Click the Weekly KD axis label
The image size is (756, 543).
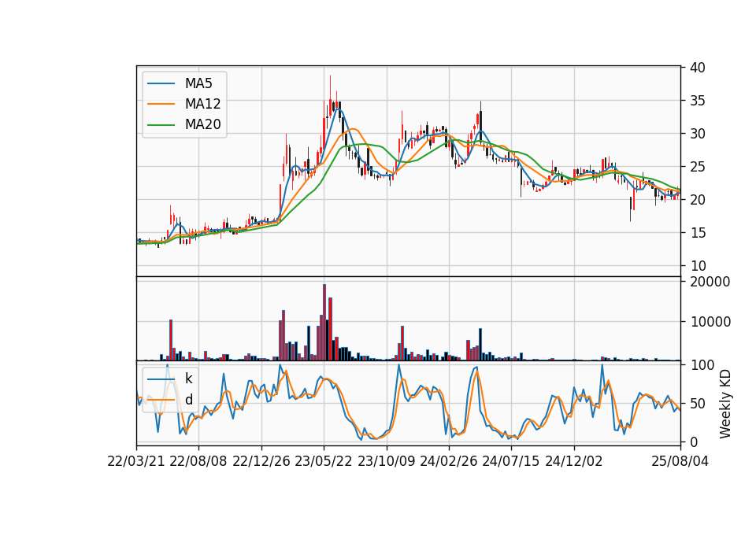pyautogui.click(x=724, y=404)
